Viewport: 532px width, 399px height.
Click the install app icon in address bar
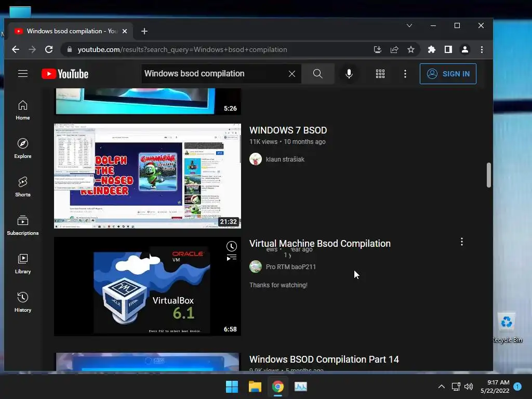(x=378, y=49)
